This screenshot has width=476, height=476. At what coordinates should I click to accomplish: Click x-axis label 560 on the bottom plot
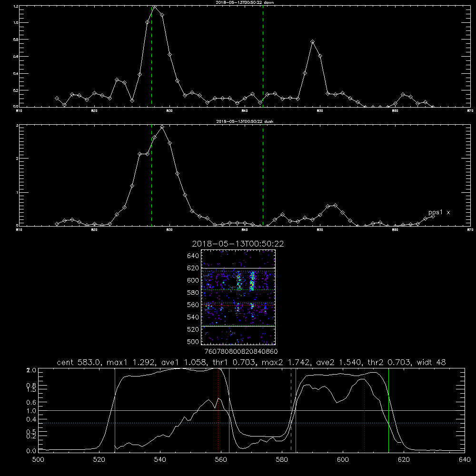pos(221,460)
